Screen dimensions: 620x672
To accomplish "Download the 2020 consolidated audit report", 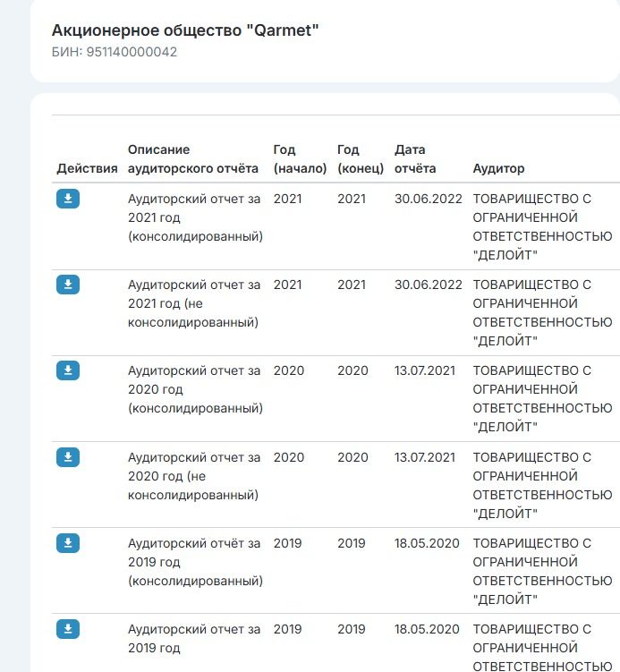I will [68, 370].
